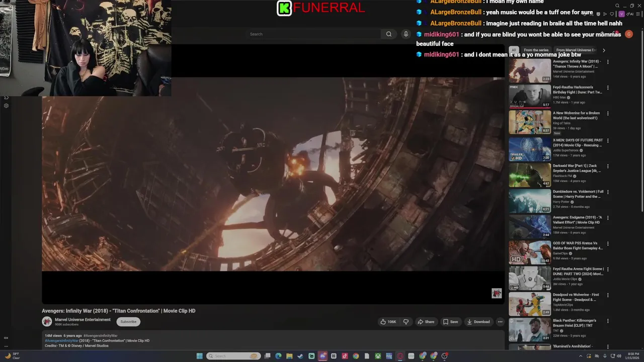Subscribe to Marvel Universe Entertainment
This screenshot has width=644, height=362.
point(128,322)
